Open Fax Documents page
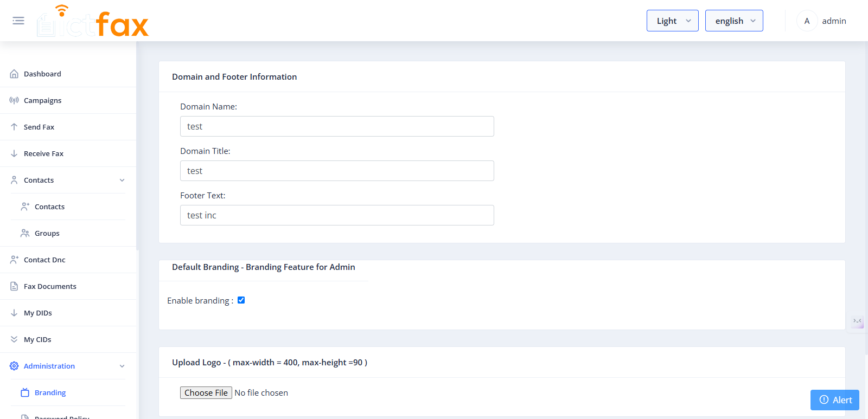Screen dimensions: 868x419 (68, 286)
